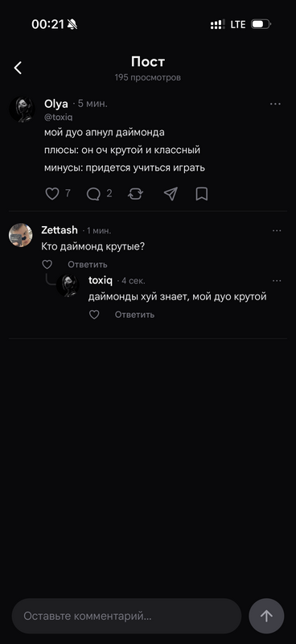The height and width of the screenshot is (644, 296).
Task: Open Olya's profile avatar
Action: point(22,109)
